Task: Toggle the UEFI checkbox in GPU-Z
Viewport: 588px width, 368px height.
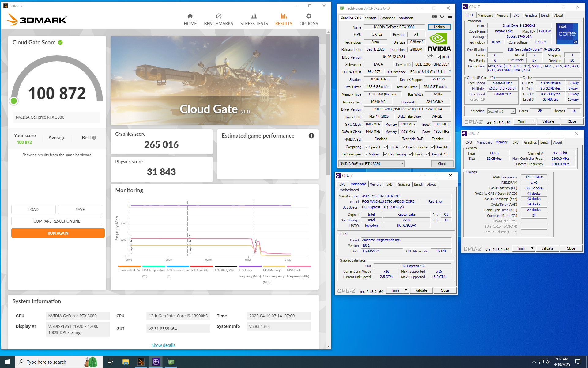Action: [439, 57]
